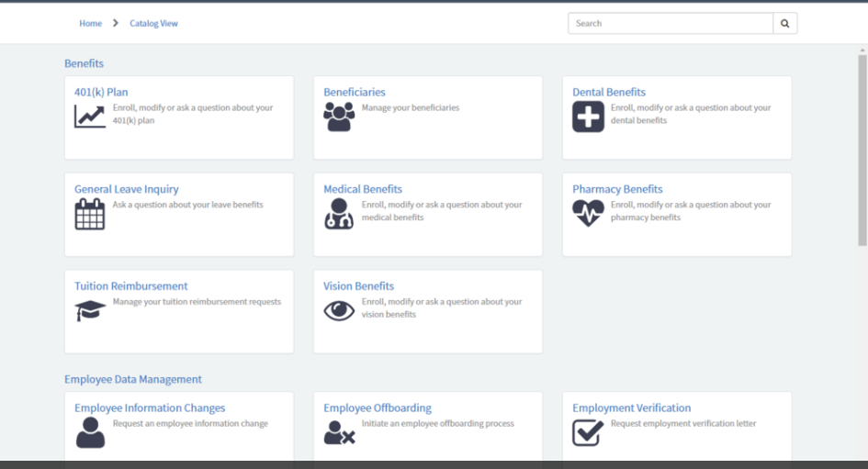Click the Pharmacy Benefits heartbeat icon
868x469 pixels.
click(588, 213)
